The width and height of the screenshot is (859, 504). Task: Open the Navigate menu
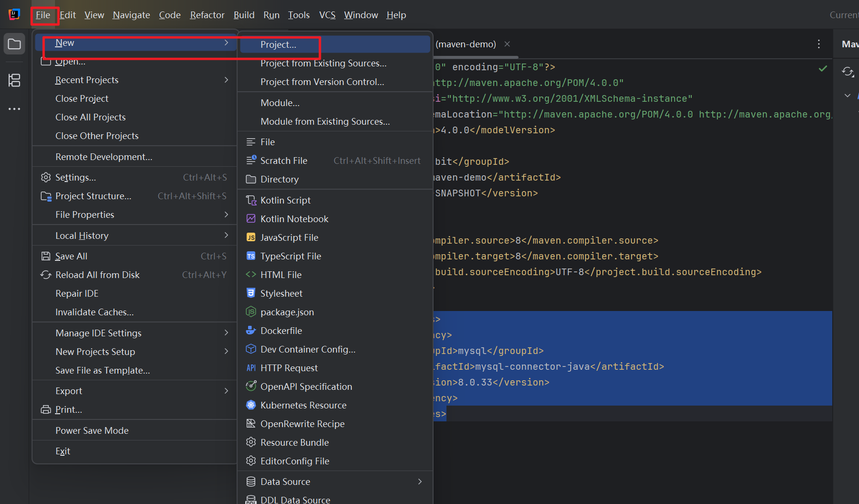131,15
